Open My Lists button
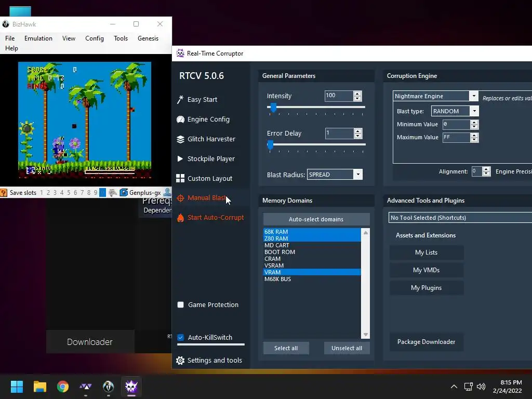This screenshot has width=532, height=399. [427, 252]
